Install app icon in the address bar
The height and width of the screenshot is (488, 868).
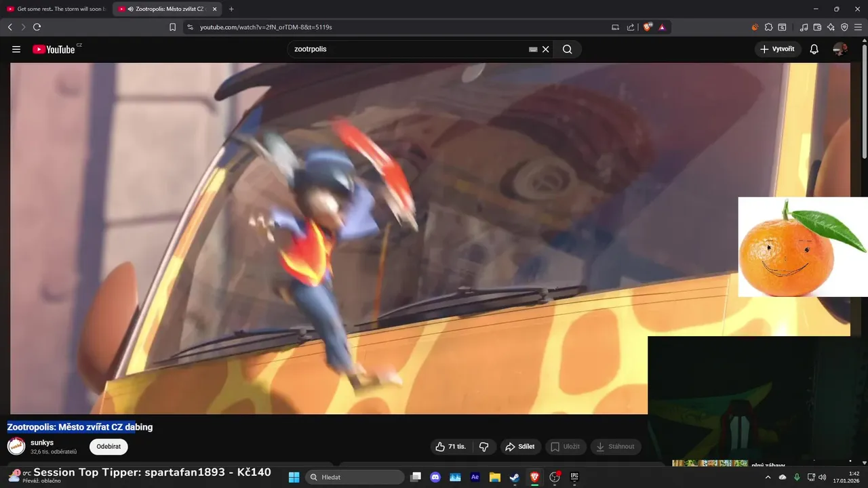coord(616,27)
